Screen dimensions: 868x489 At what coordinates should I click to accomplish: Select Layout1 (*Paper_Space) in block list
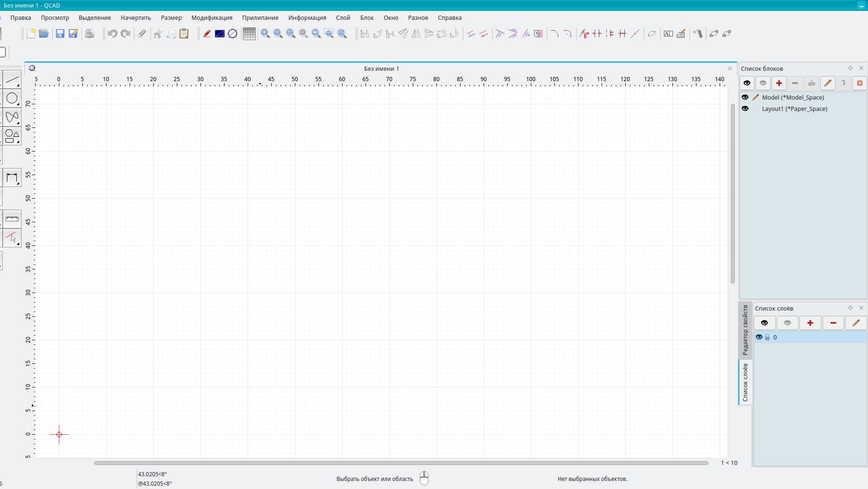(794, 109)
